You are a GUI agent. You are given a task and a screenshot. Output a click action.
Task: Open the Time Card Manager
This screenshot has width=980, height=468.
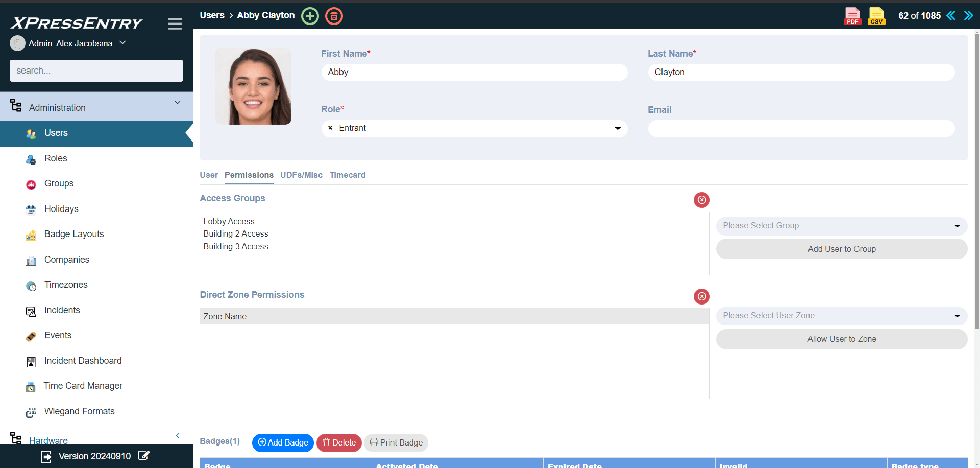(83, 386)
